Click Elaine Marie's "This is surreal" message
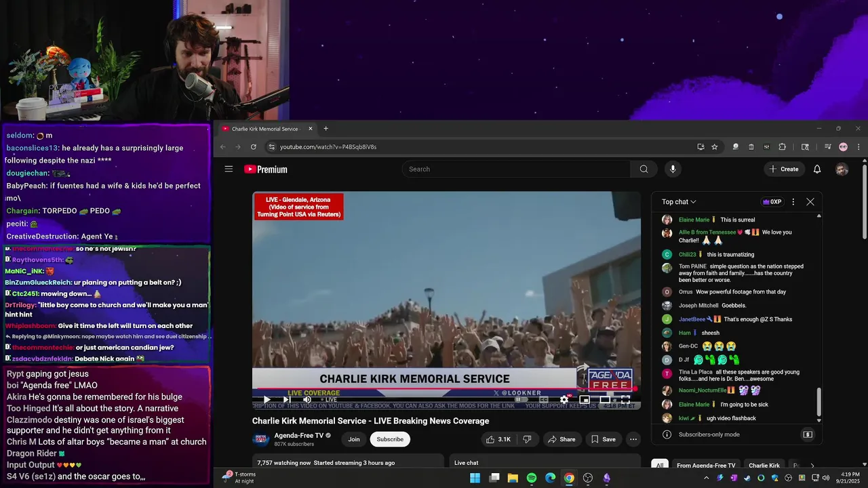The image size is (868, 488). click(738, 220)
